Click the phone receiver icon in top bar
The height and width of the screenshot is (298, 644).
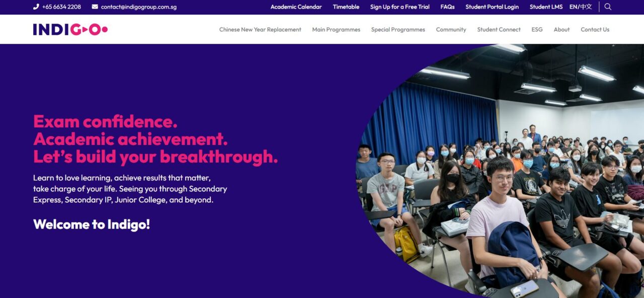[35, 7]
